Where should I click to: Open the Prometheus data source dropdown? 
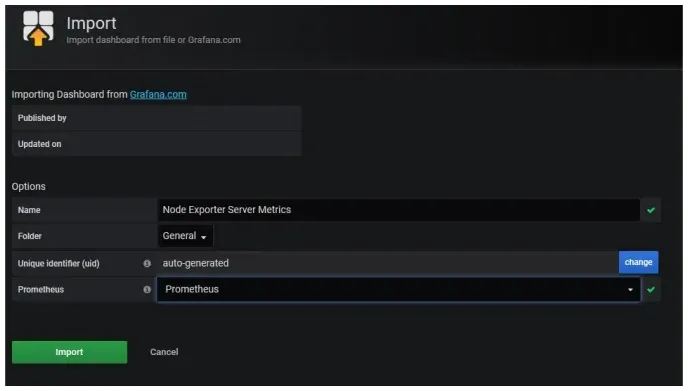pyautogui.click(x=399, y=290)
